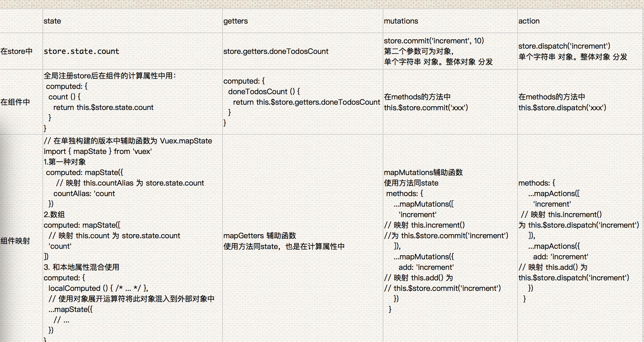Click 'add: 'increment'' in action column
Screen dimensions: 644x342
point(561,257)
